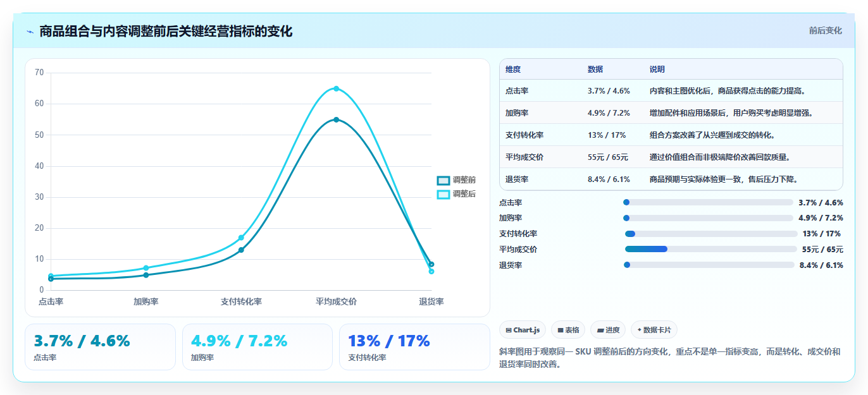Click the 平均成交价 progress row label
The width and height of the screenshot is (868, 395).
pyautogui.click(x=518, y=250)
